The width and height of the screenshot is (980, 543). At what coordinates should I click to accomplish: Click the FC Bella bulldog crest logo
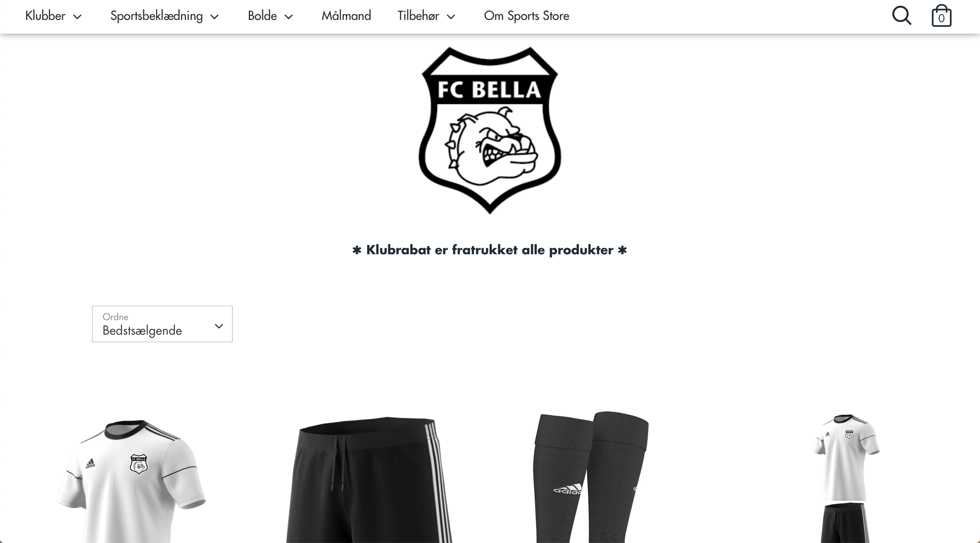tap(490, 130)
